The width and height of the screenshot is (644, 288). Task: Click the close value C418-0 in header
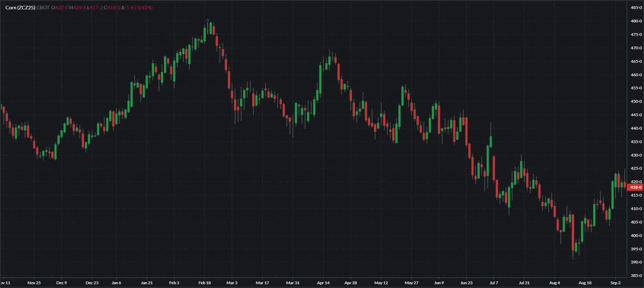tap(112, 8)
